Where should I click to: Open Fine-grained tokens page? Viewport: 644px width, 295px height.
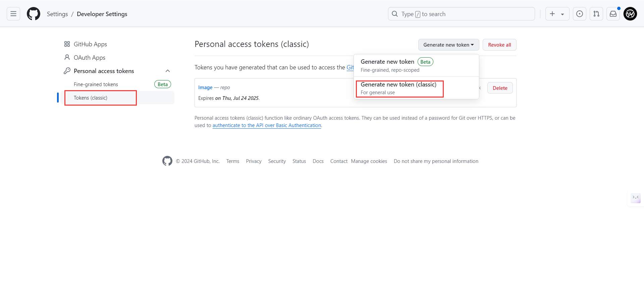(96, 84)
